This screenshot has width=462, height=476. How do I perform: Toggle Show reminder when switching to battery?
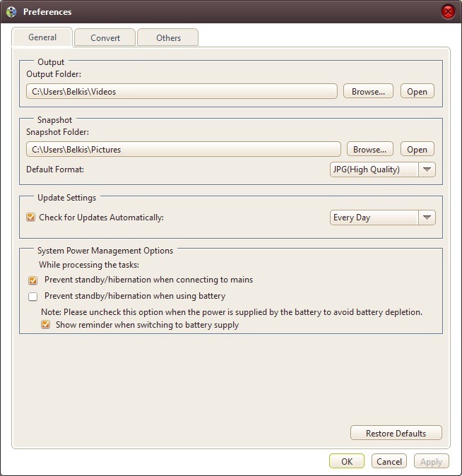(x=45, y=325)
